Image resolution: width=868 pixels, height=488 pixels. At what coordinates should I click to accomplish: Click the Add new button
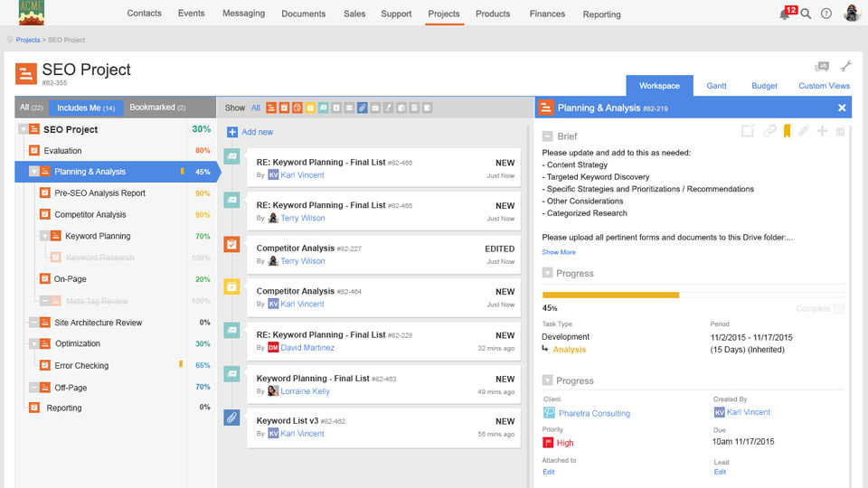(x=250, y=132)
